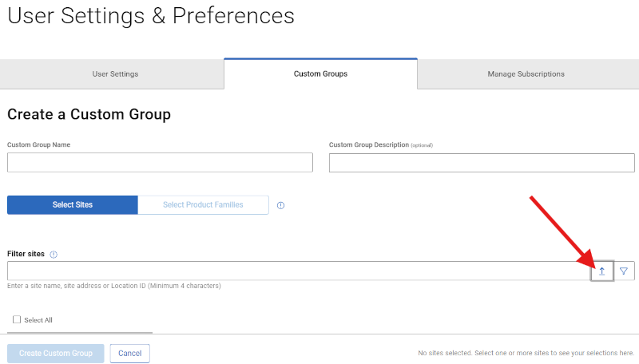
Task: Click the Custom Group Name label
Action: point(38,145)
